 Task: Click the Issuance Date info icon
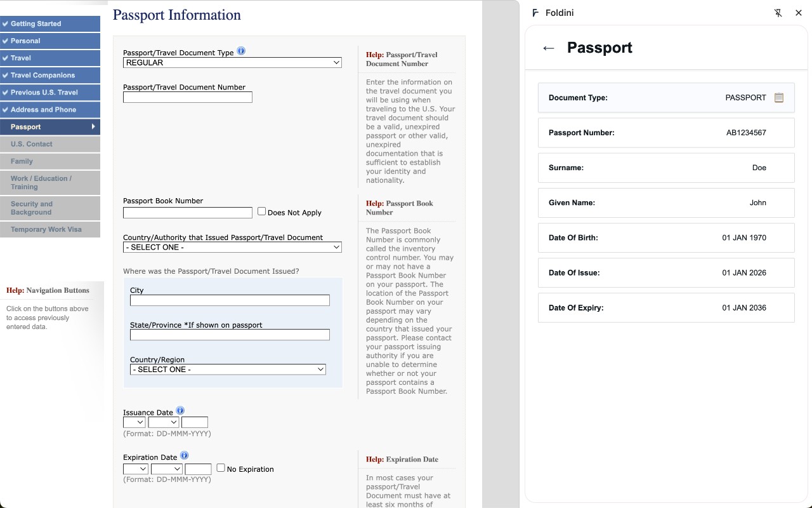[x=181, y=410]
